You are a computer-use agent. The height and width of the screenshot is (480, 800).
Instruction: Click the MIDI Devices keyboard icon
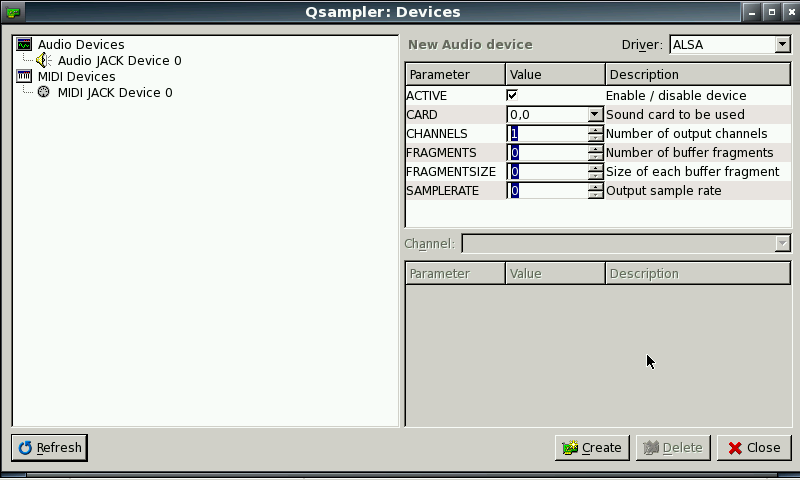point(24,76)
